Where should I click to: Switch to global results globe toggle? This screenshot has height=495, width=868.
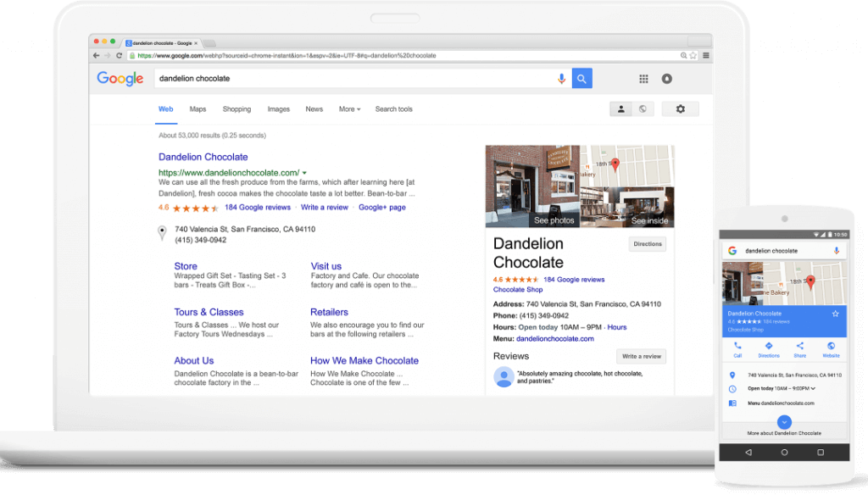click(643, 109)
